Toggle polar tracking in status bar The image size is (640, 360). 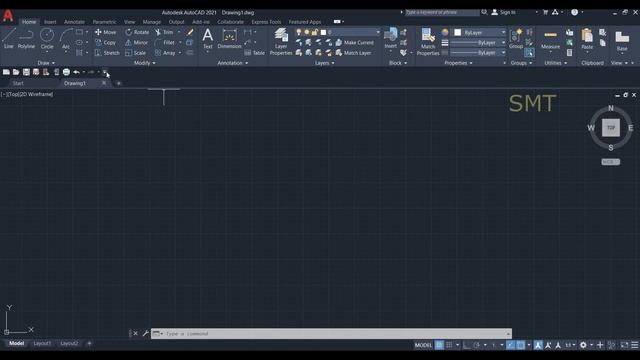point(476,345)
